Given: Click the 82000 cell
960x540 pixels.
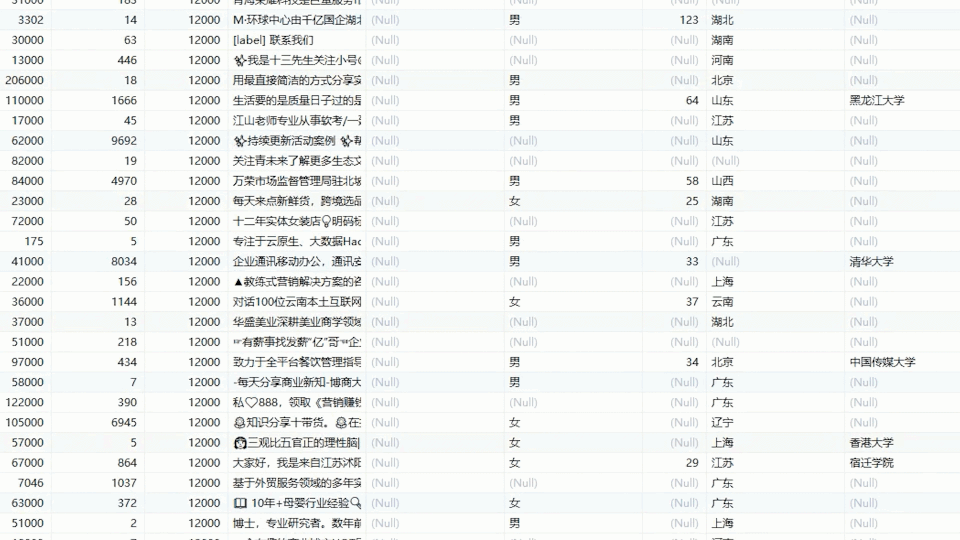Looking at the screenshot, I should click(28, 161).
